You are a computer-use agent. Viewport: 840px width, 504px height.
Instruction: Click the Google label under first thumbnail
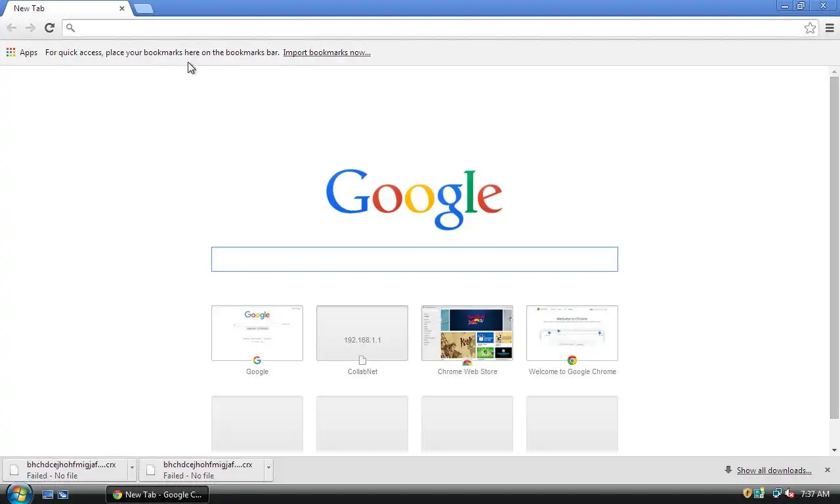(x=257, y=371)
